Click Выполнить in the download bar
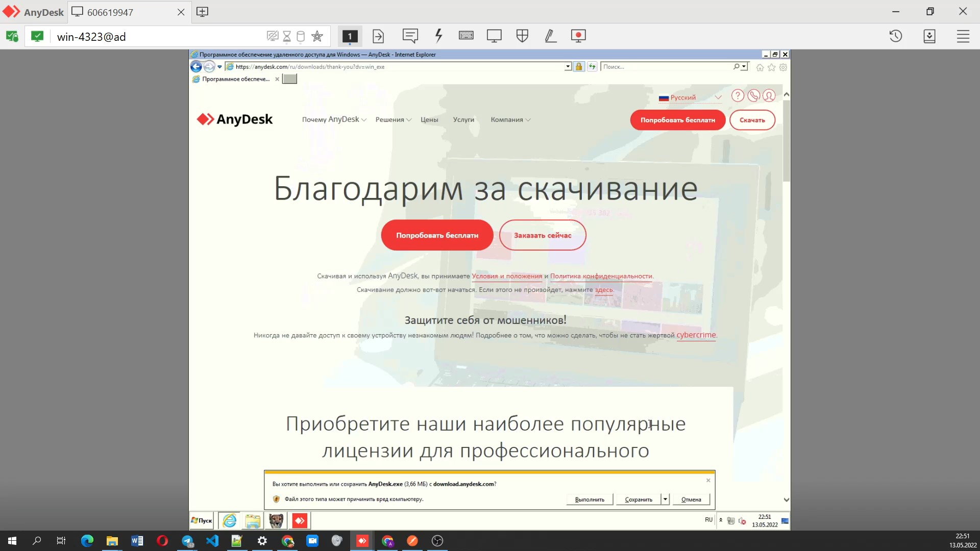980x551 pixels. (x=590, y=499)
